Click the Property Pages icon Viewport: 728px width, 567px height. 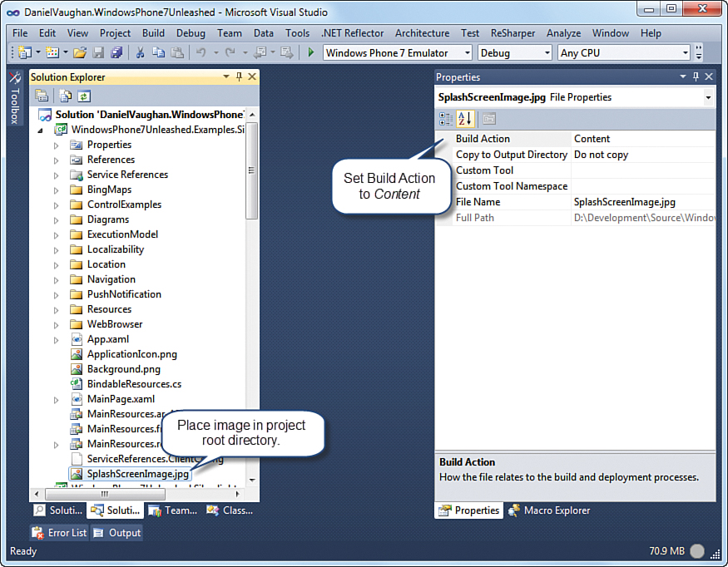(x=489, y=119)
